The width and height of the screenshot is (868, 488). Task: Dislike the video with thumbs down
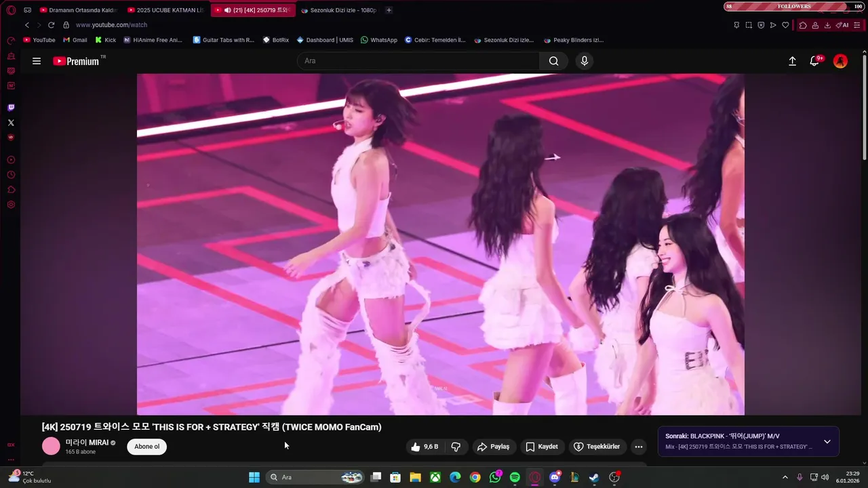click(x=456, y=447)
